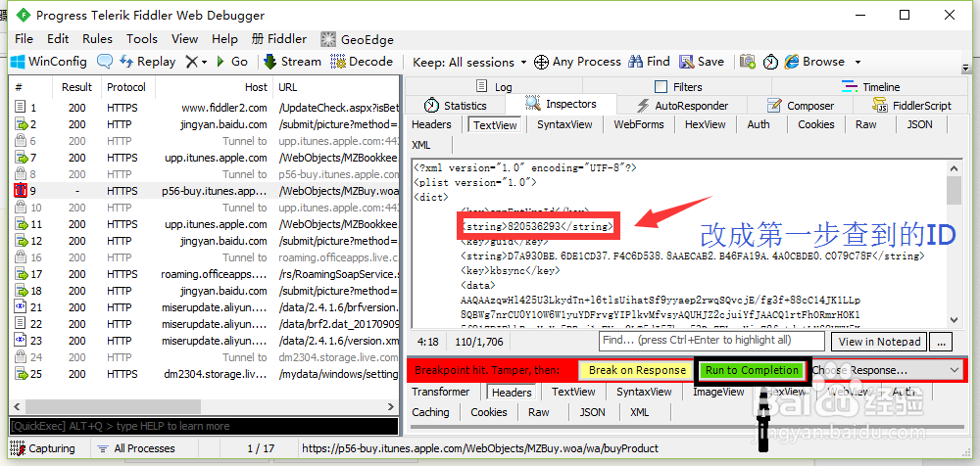
Task: Open the Edit menu
Action: click(x=58, y=39)
